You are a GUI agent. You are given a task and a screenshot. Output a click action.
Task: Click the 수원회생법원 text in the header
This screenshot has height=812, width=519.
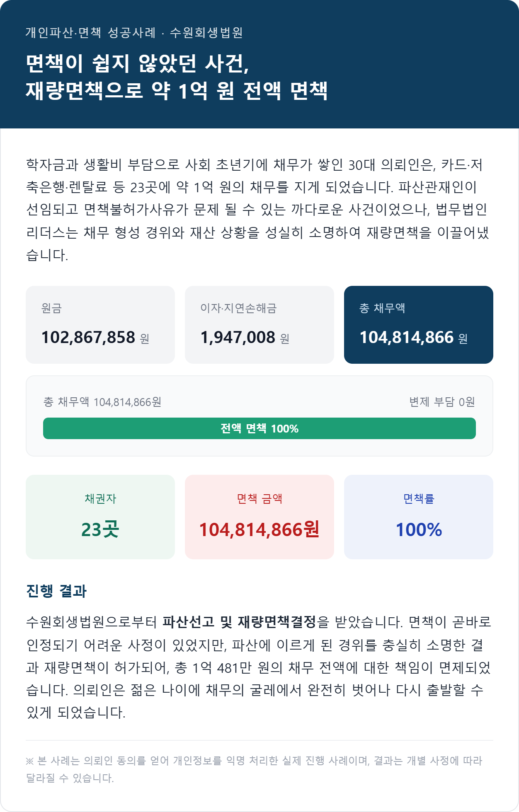[x=206, y=32]
